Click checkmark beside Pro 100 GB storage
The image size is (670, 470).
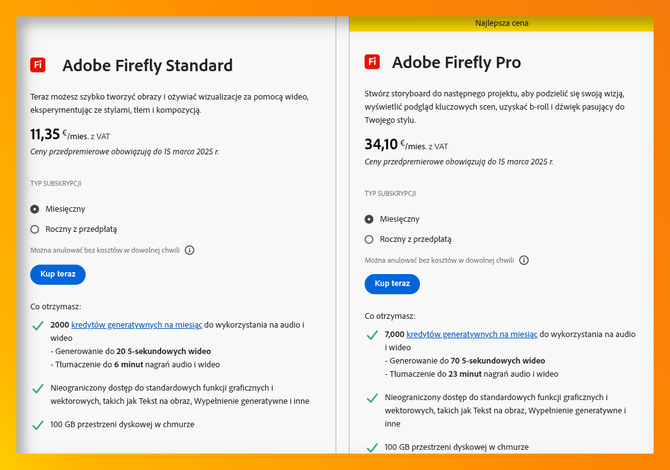click(x=372, y=448)
